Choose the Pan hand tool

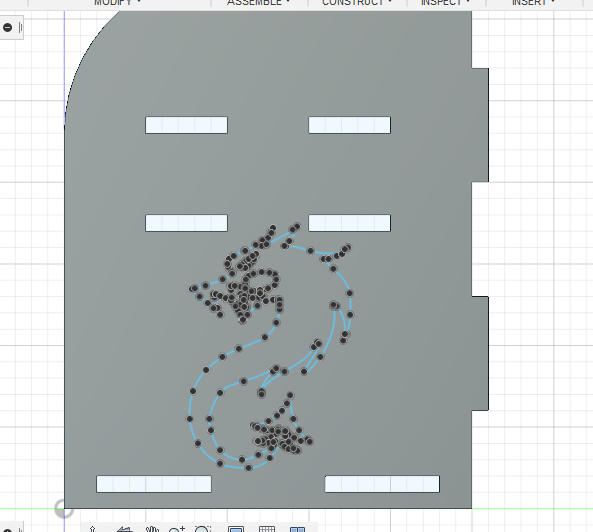point(152,529)
